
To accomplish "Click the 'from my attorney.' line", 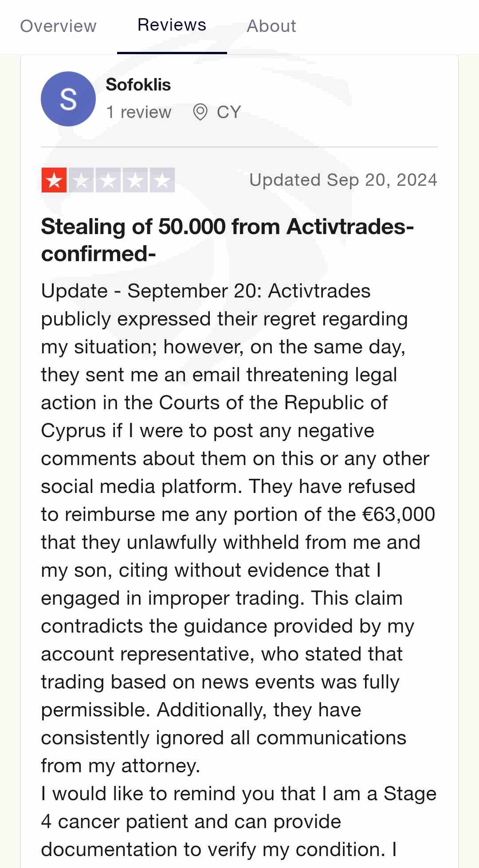I will coord(121,766).
